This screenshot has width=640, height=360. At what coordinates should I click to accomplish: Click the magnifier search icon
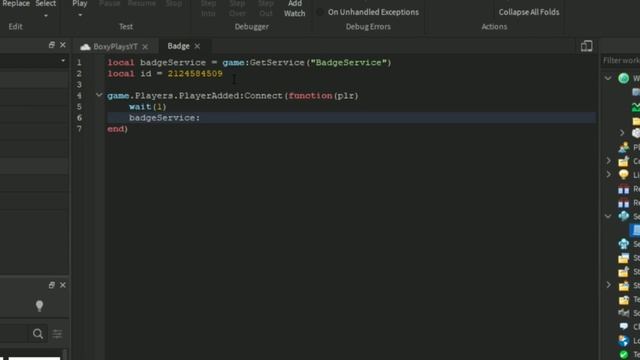click(x=38, y=334)
